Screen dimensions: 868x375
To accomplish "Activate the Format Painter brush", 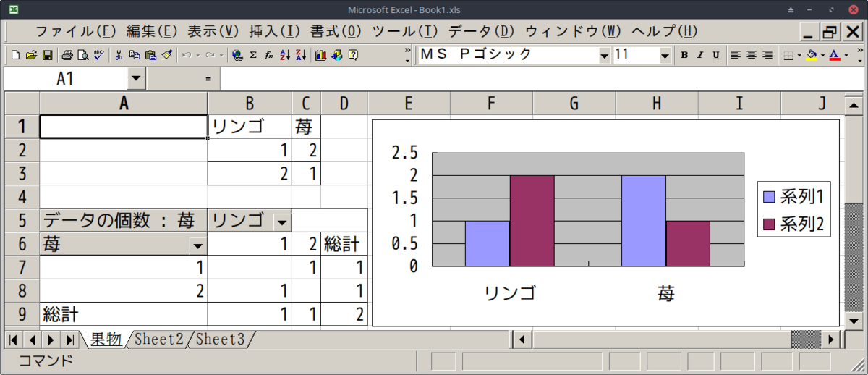I will pyautogui.click(x=166, y=55).
